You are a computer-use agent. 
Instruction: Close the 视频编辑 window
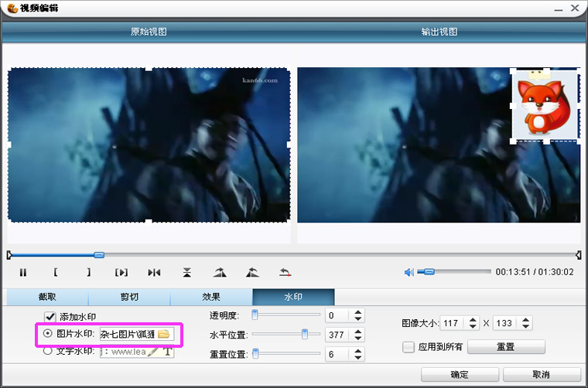click(575, 8)
